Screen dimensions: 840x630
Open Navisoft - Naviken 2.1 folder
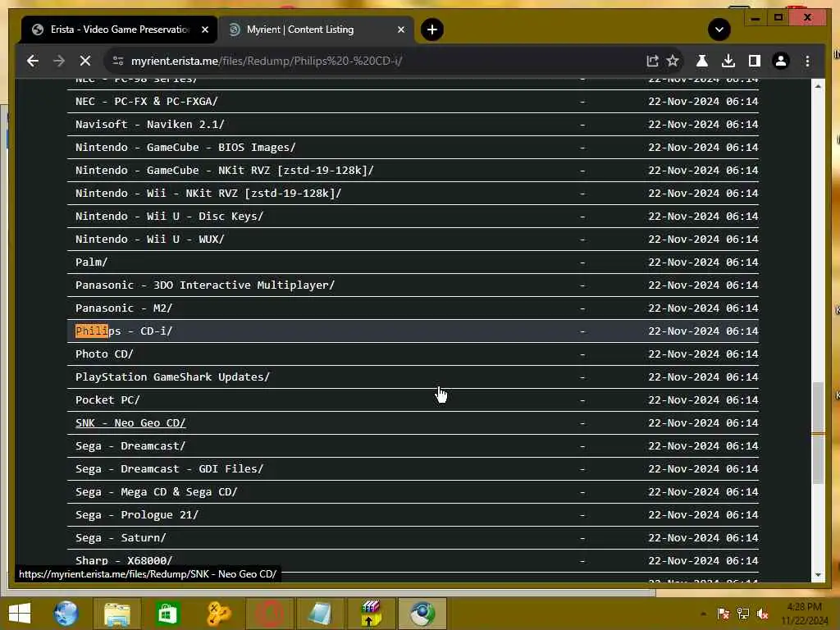point(149,125)
